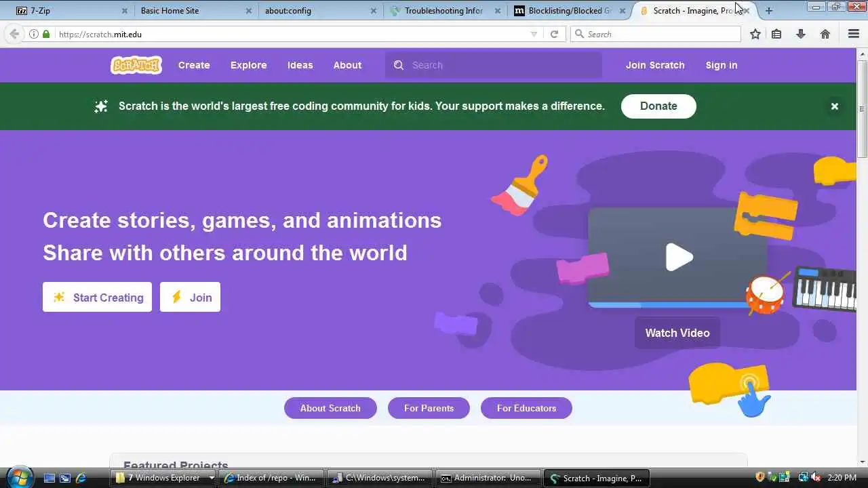Screen dimensions: 868x488
Task: Open the About menu item
Action: [347, 65]
